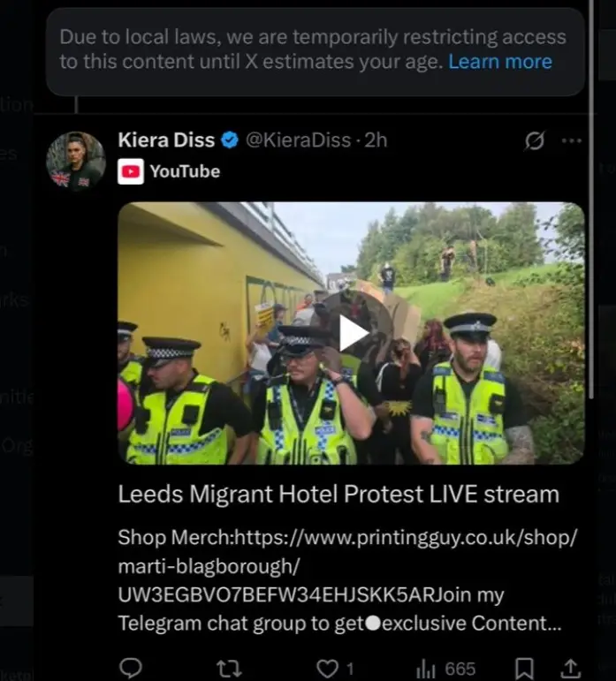Click the 2h post timestamp
The height and width of the screenshot is (681, 616).
coord(376,140)
